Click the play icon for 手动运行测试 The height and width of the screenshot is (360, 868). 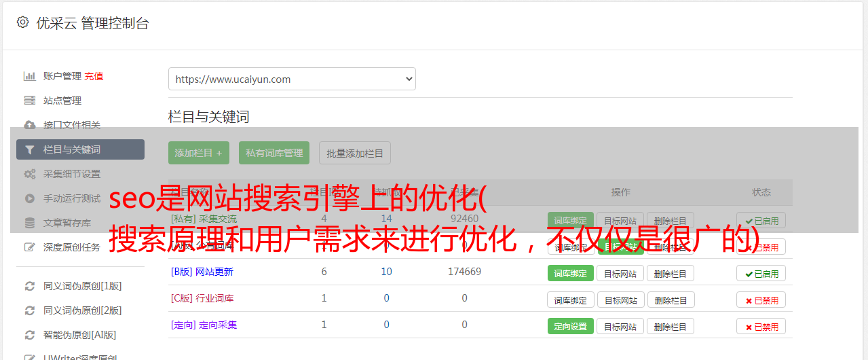(29, 198)
